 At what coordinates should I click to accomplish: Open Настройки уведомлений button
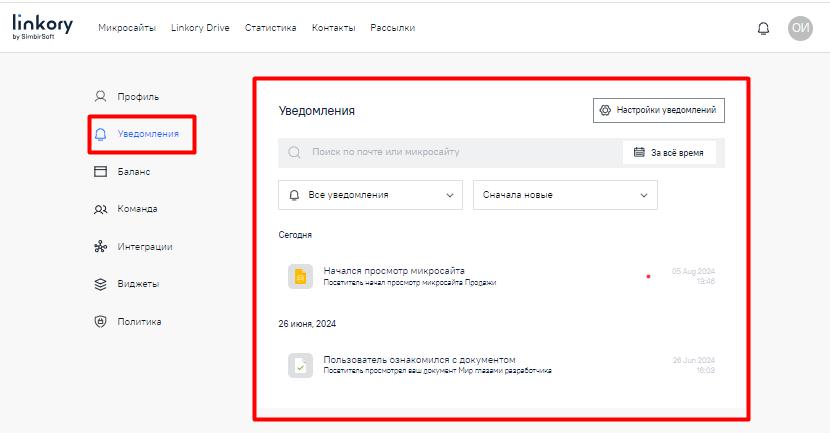pos(658,110)
